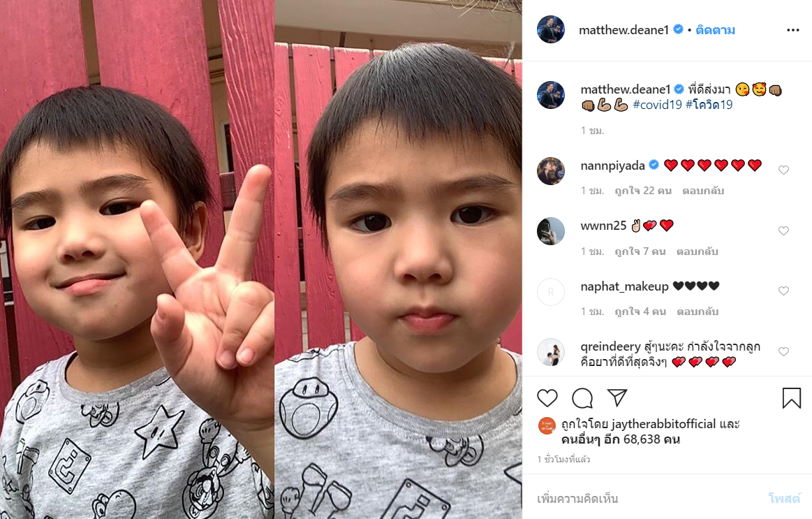Save the post with the bookmark icon
This screenshot has width=812, height=519.
(791, 397)
